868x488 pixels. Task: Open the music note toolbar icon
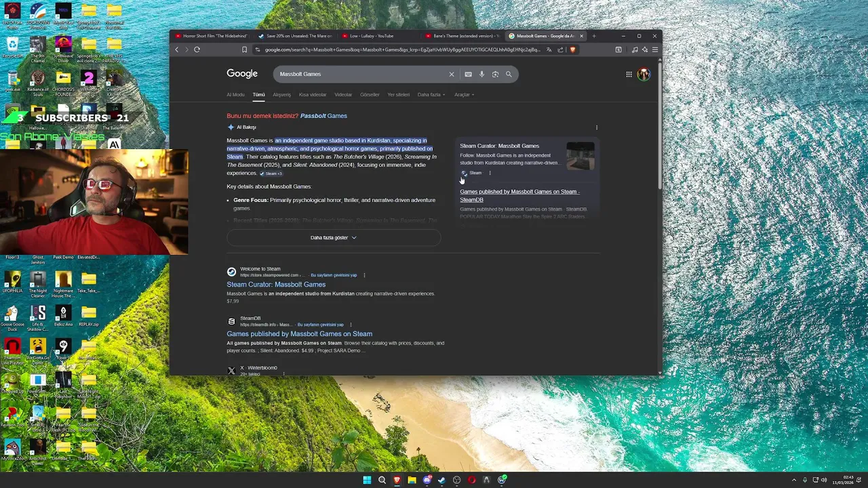coord(635,49)
